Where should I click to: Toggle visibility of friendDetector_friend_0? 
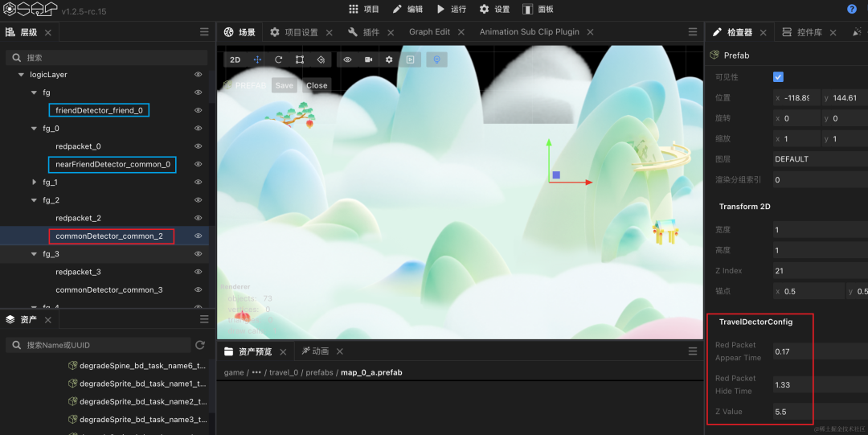199,110
